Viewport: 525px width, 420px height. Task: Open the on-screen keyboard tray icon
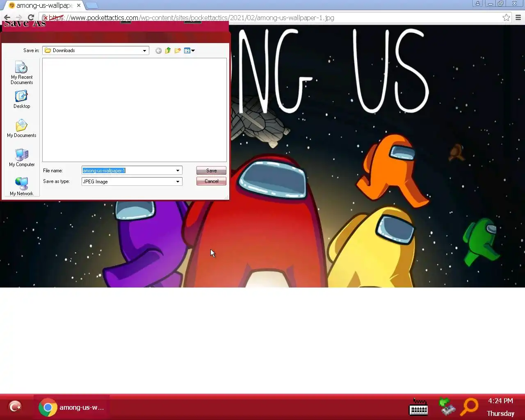point(418,407)
